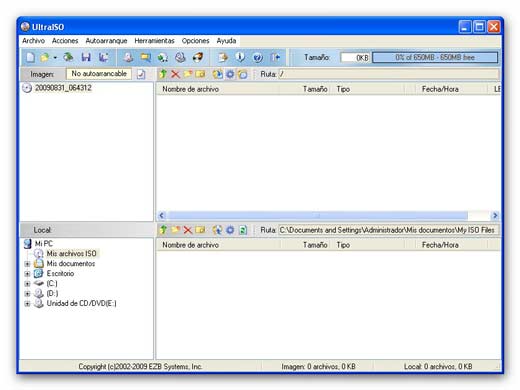Sort image list by Nombre de archivo column
Screen dimensions: 520x390
click(x=219, y=89)
